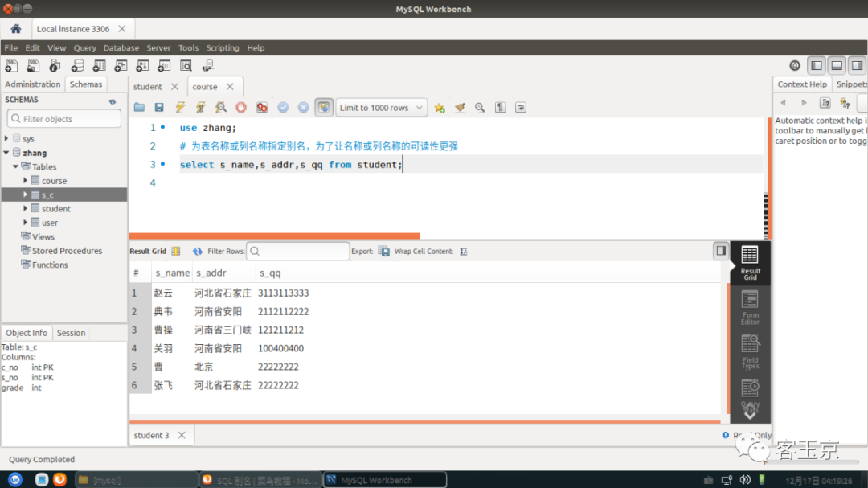Viewport: 868px width, 488px height.
Task: Execute statement under cursor icon
Action: (200, 108)
